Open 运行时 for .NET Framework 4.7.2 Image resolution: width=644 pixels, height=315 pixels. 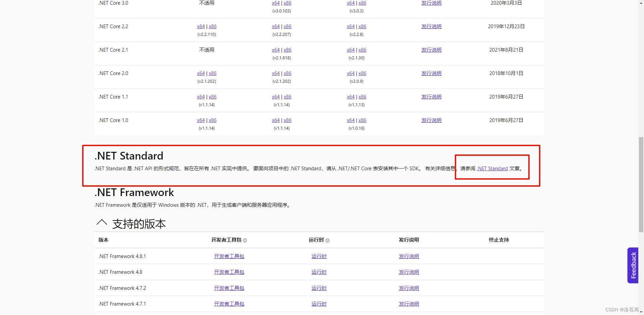319,288
